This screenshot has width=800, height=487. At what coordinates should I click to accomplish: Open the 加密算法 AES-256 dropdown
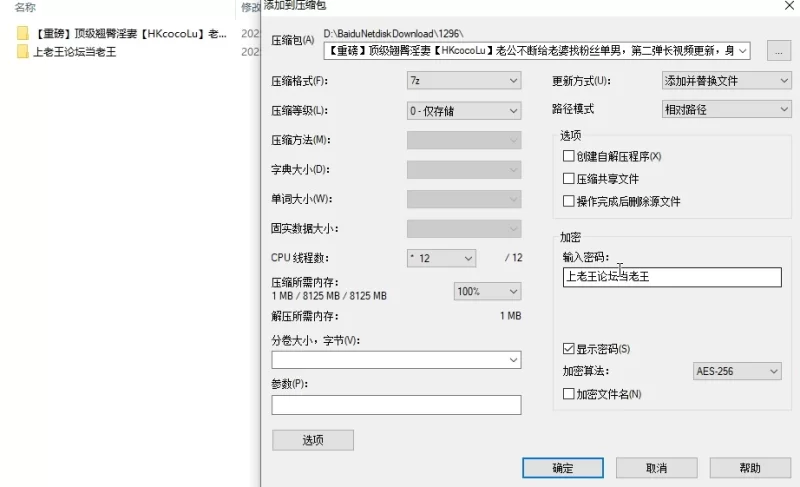(x=737, y=371)
